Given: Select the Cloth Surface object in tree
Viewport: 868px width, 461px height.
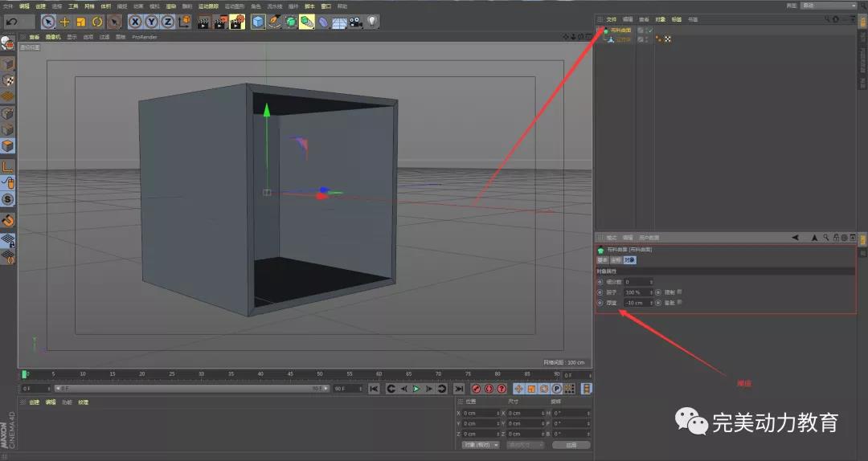Looking at the screenshot, I should (x=622, y=30).
